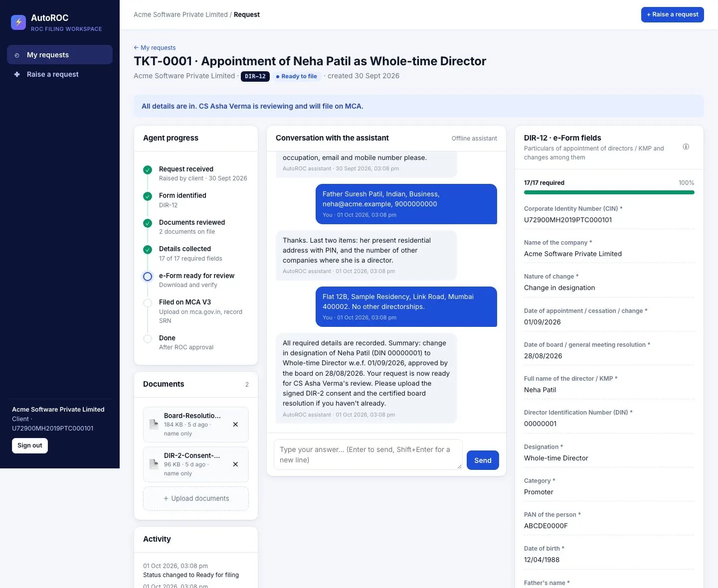Click the e-Form ready for review step circle
This screenshot has height=588, width=718.
pyautogui.click(x=148, y=277)
